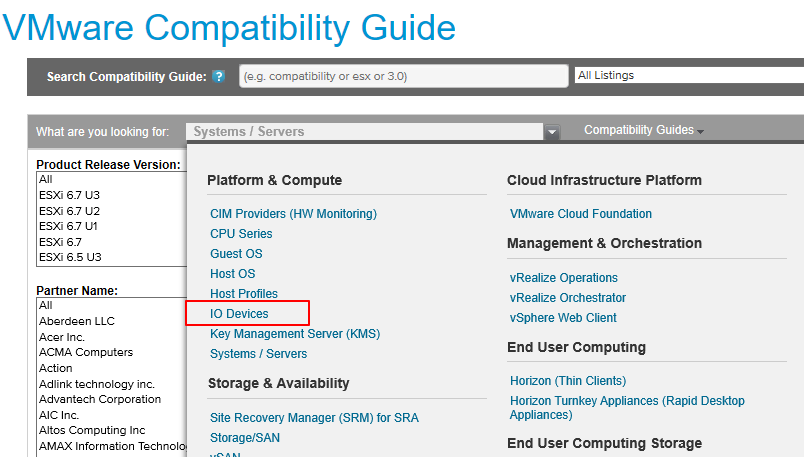The width and height of the screenshot is (804, 457).
Task: Open the Horizon (Thin Clients) link
Action: (x=568, y=381)
